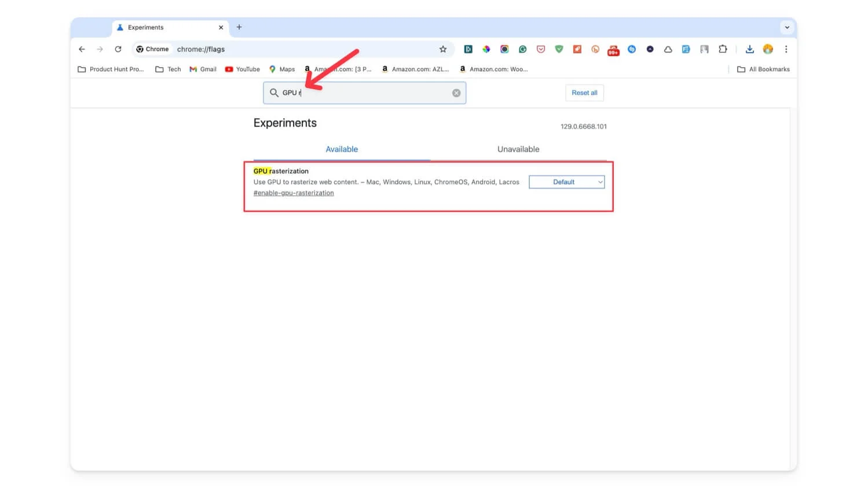The height and width of the screenshot is (488, 868).
Task: Reload the chrome://flags page
Action: tap(118, 49)
